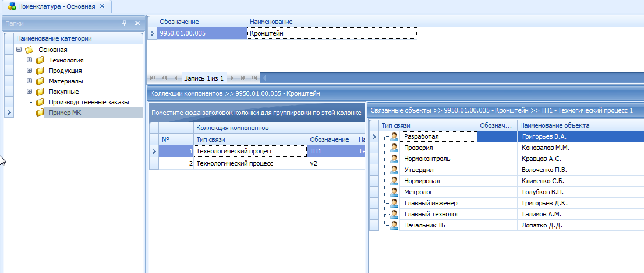The image size is (644, 273).
Task: Select the ТП1 designation cell
Action: click(331, 151)
